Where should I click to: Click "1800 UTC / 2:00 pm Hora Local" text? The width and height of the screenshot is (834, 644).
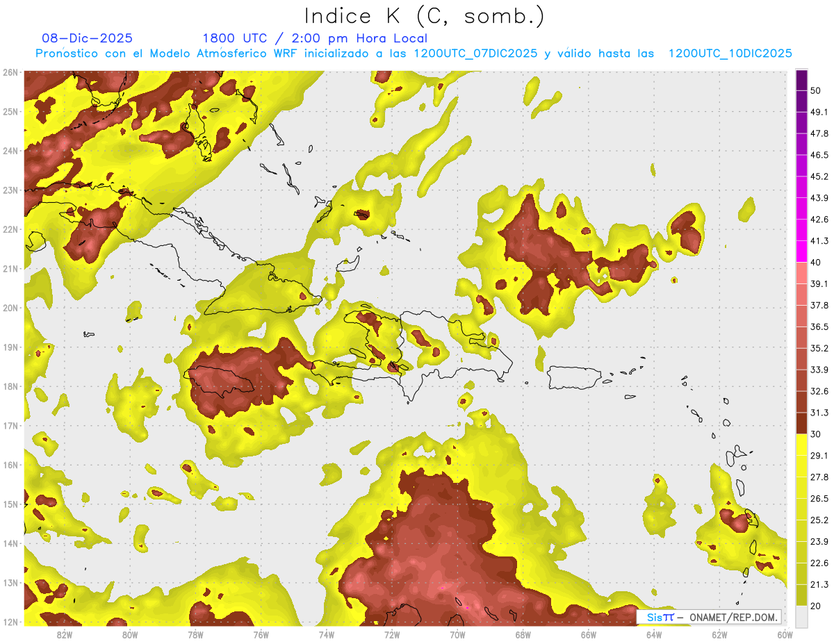pyautogui.click(x=315, y=39)
